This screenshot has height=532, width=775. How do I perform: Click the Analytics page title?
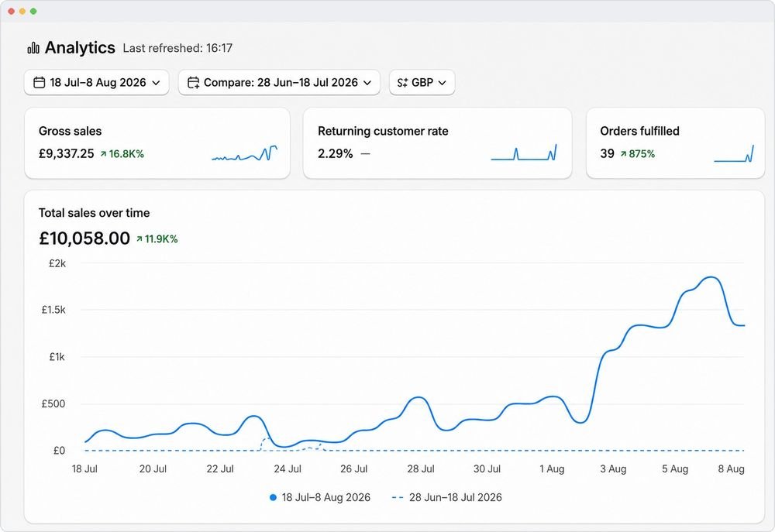pos(80,48)
